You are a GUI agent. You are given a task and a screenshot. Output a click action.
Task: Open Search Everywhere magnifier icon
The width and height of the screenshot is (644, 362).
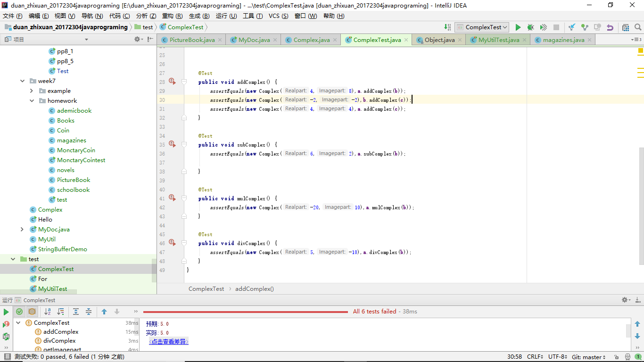coord(637,27)
